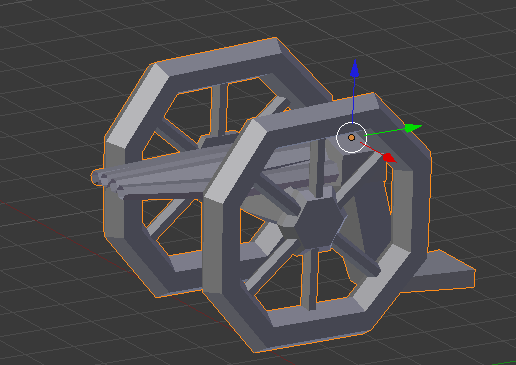Click the red X-axis manipulator shaft line
The image size is (516, 365).
pos(372,149)
